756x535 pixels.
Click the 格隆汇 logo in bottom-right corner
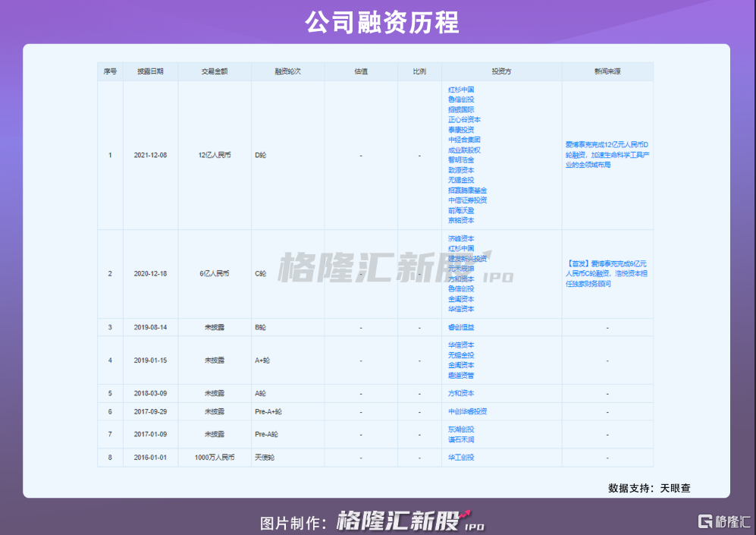723,521
